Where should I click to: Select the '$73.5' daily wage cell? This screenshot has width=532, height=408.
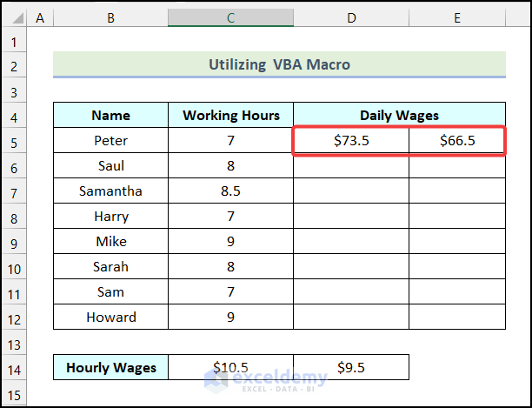pyautogui.click(x=351, y=140)
